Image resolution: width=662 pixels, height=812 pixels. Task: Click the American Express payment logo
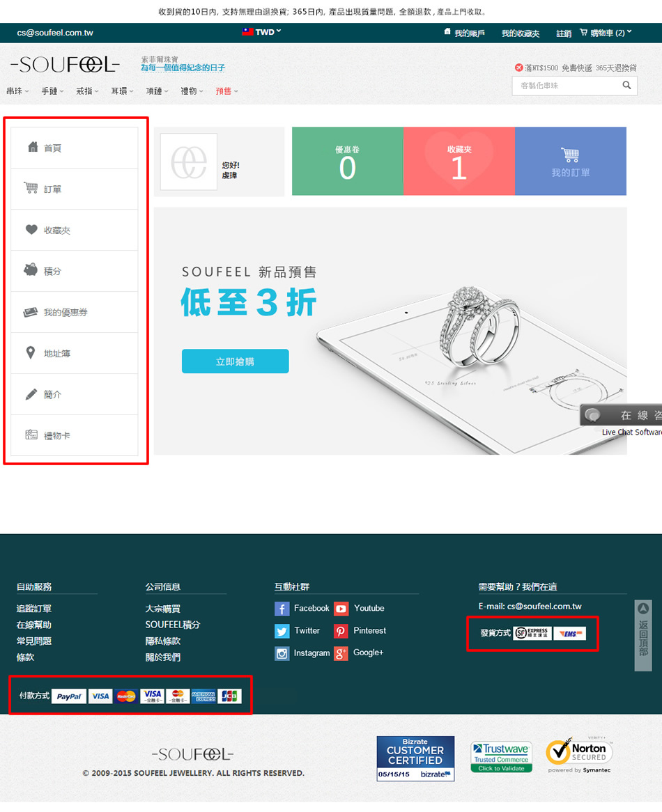[x=203, y=696]
